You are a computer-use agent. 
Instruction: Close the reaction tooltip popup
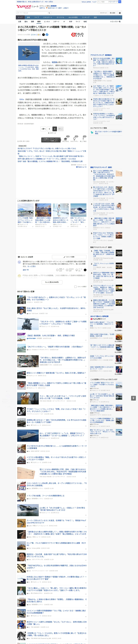point(60,138)
